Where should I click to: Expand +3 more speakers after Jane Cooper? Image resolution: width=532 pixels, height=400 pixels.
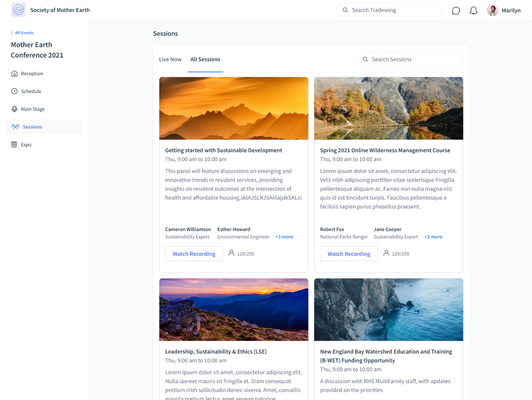click(433, 237)
